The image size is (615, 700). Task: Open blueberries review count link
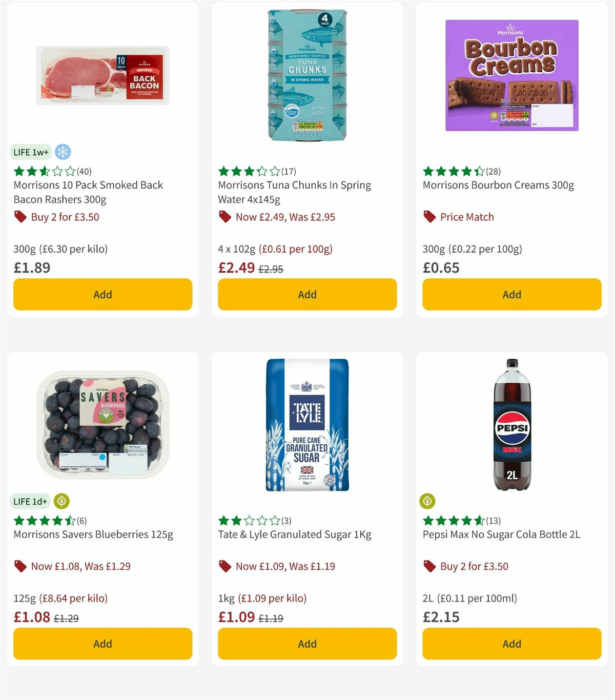click(x=80, y=520)
